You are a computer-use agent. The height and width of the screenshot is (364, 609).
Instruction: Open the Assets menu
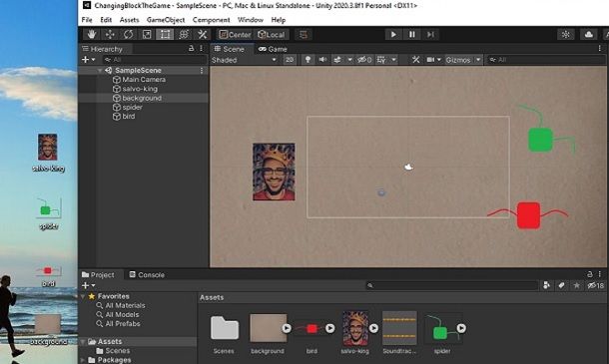(x=130, y=20)
